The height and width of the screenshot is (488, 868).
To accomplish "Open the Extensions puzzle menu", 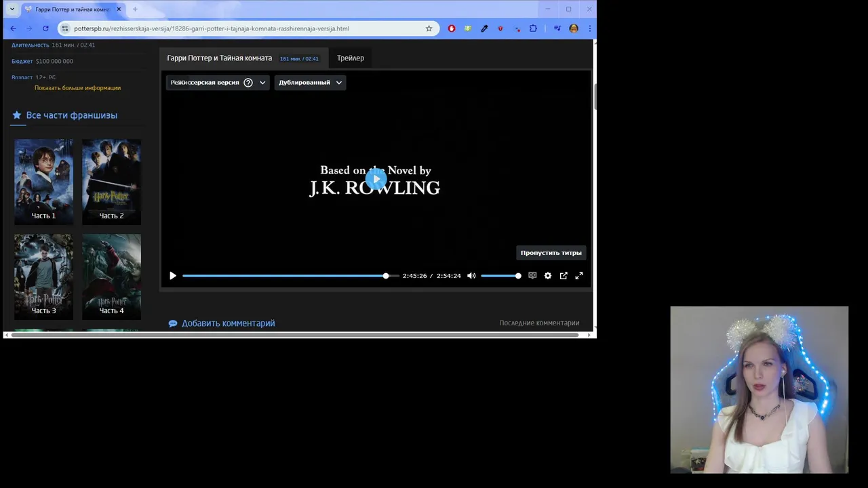I will click(x=533, y=28).
